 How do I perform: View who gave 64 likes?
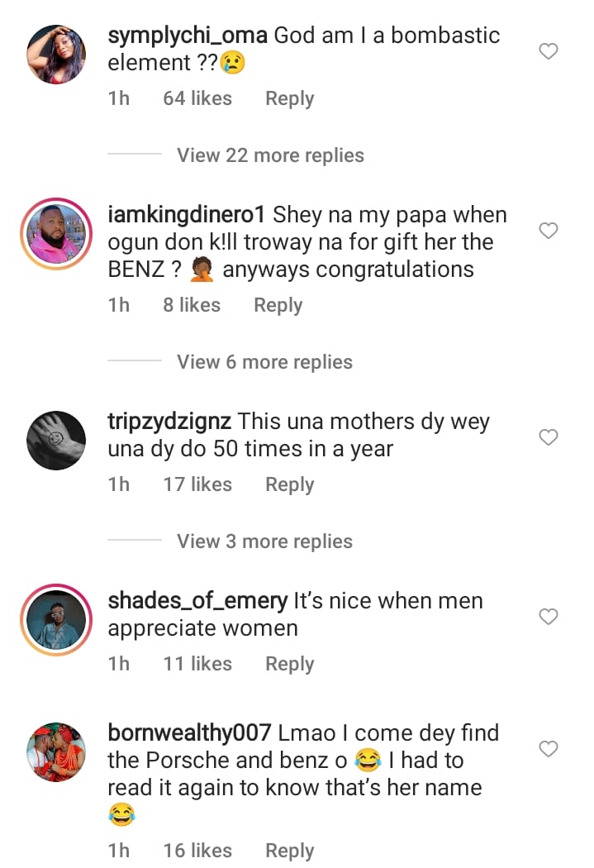point(197,98)
